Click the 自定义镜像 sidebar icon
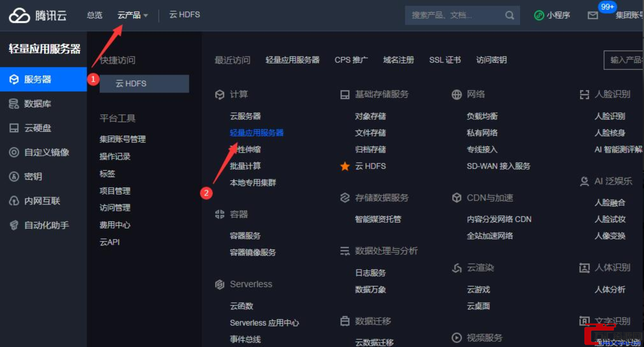 [x=14, y=152]
